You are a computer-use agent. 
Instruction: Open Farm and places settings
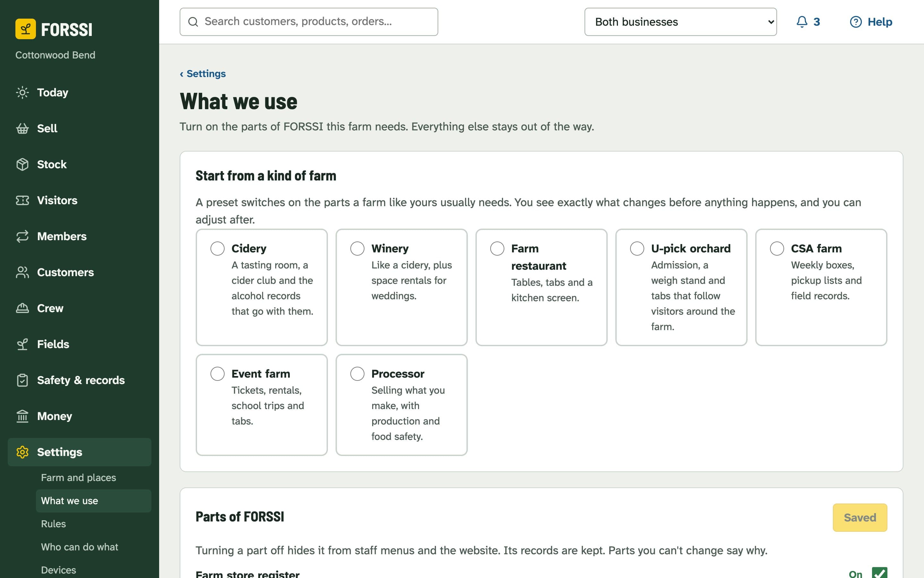click(x=94, y=478)
